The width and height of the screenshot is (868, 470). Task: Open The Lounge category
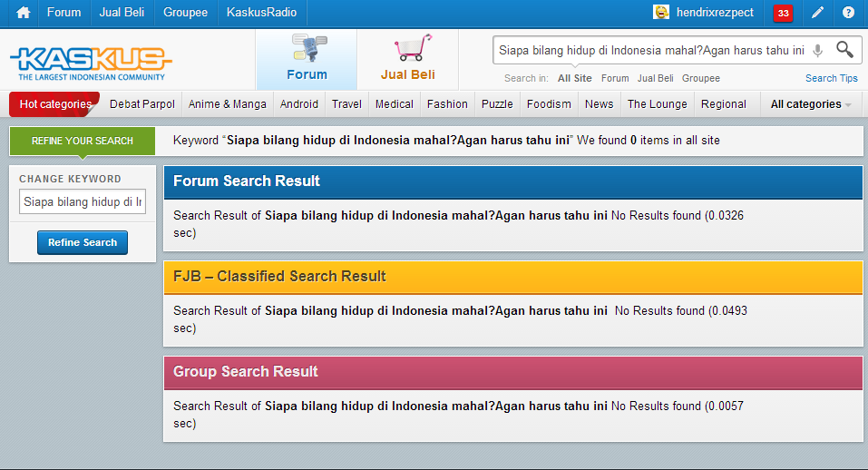click(x=657, y=104)
